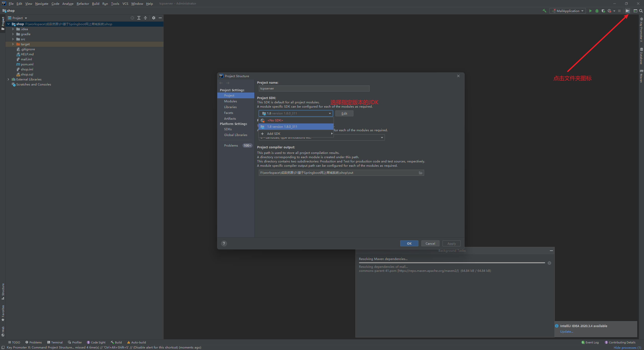Expand External Libraries node
Screen dimensions: 644x350
pos(8,79)
